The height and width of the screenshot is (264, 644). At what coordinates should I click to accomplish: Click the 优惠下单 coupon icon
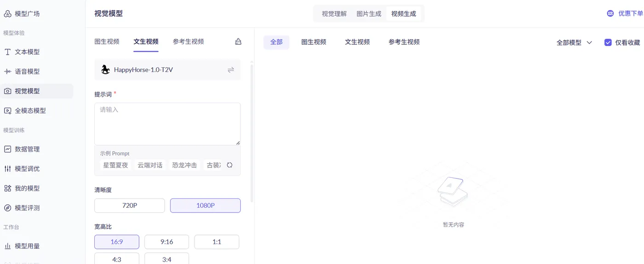tap(610, 13)
